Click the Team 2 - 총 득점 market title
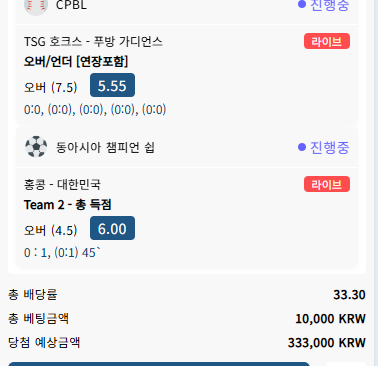The width and height of the screenshot is (378, 366). (67, 204)
